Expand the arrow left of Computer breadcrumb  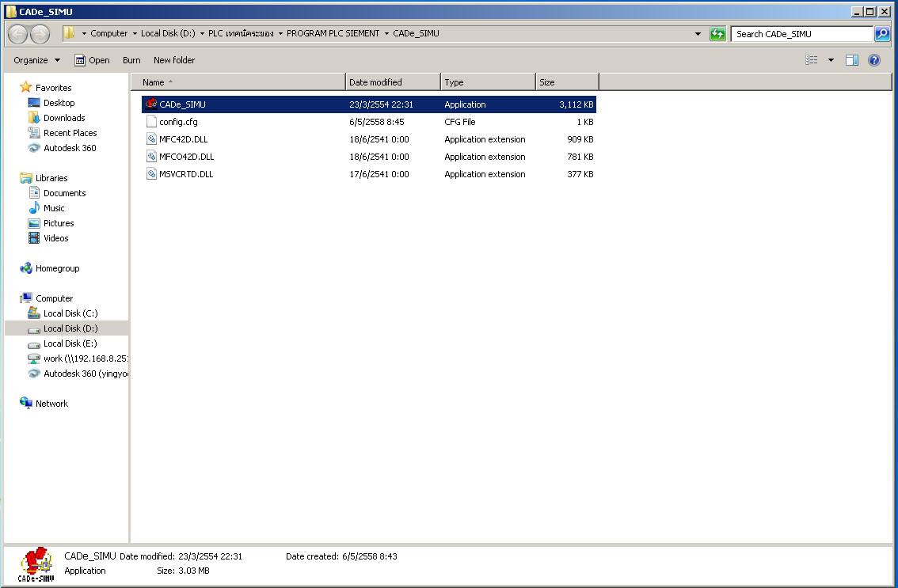coord(84,33)
